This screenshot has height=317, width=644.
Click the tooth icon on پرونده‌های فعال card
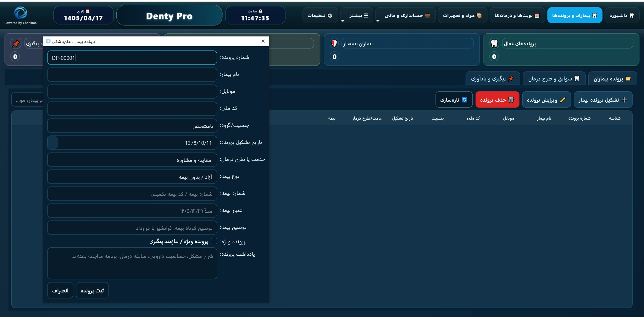click(494, 43)
